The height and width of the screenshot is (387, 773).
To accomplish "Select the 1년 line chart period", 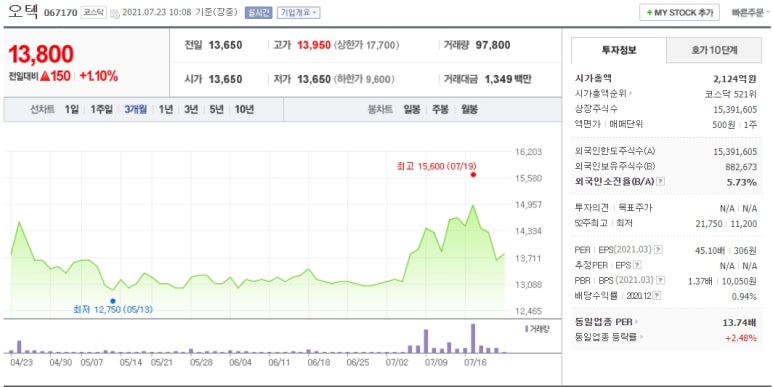I will click(x=166, y=109).
